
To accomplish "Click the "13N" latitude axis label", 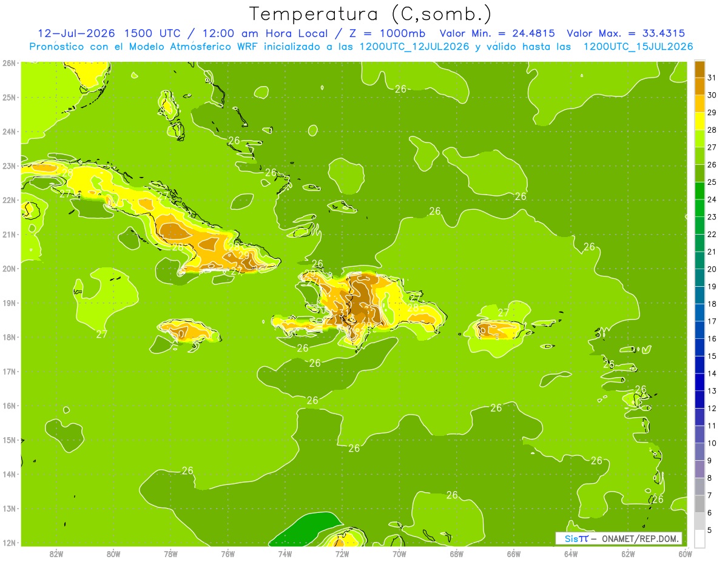I will 9,508.
